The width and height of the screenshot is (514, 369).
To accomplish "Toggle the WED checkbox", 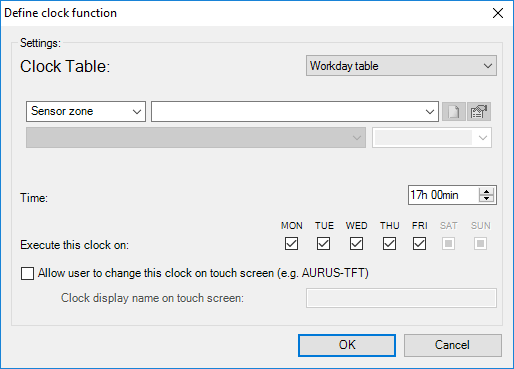I will pyautogui.click(x=356, y=244).
